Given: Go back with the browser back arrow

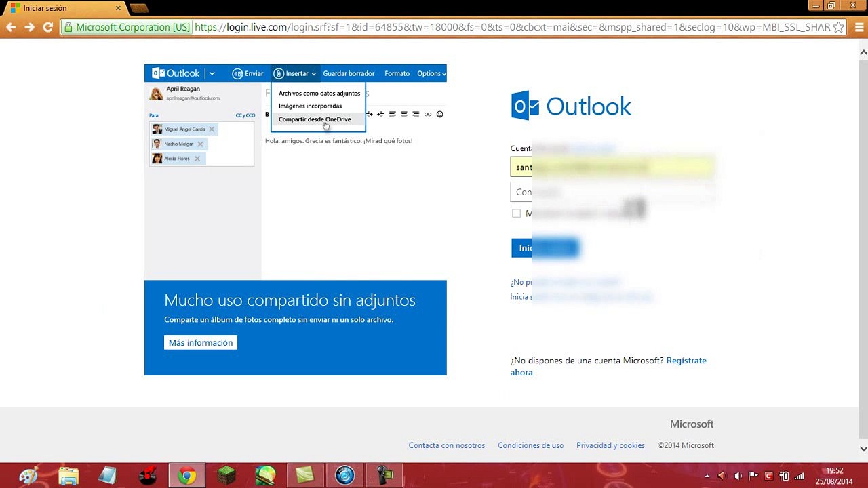Looking at the screenshot, I should coord(11,27).
